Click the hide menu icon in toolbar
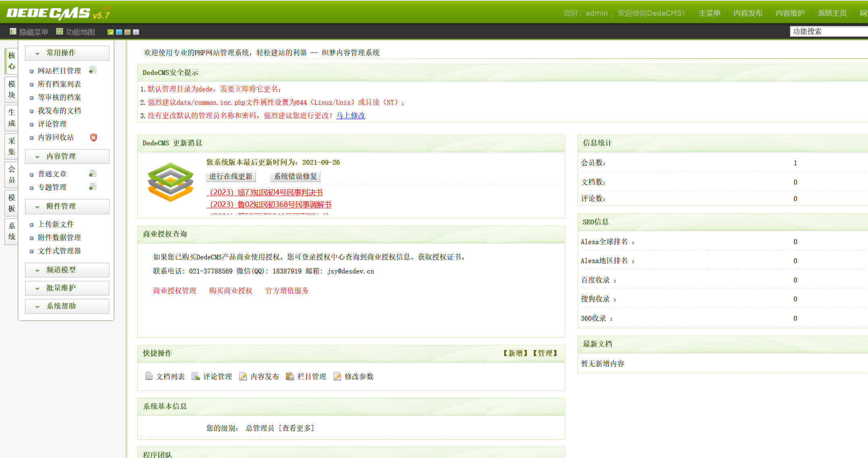This screenshot has width=868, height=458. coord(13,31)
